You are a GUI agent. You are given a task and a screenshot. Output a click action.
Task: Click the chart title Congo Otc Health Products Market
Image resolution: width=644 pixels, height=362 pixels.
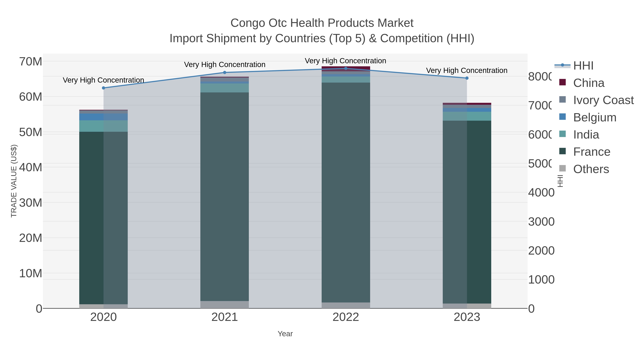(322, 23)
